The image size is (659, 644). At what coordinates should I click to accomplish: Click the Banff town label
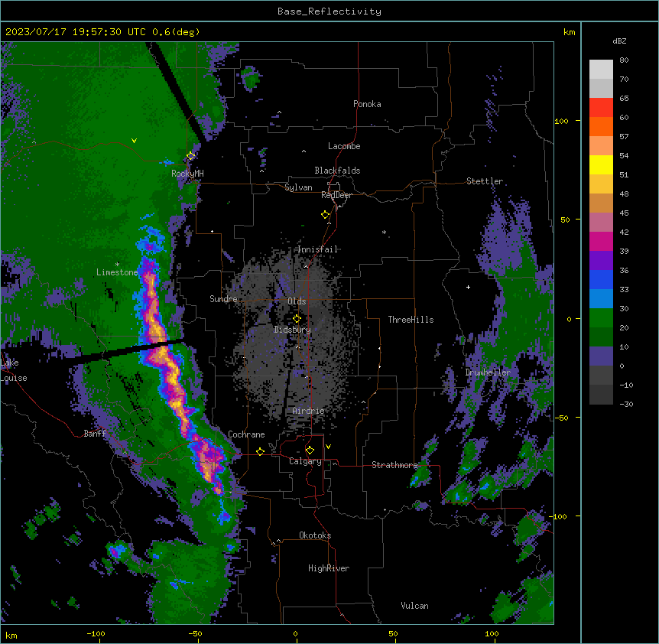coord(95,434)
